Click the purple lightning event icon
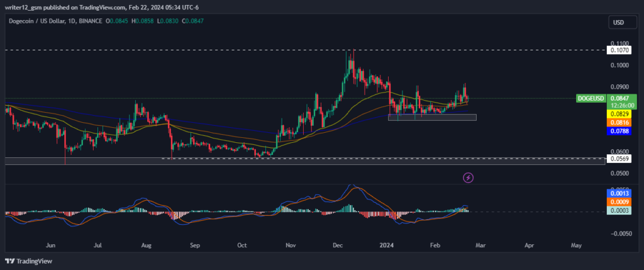Screen dimensions: 644x270 [469, 177]
